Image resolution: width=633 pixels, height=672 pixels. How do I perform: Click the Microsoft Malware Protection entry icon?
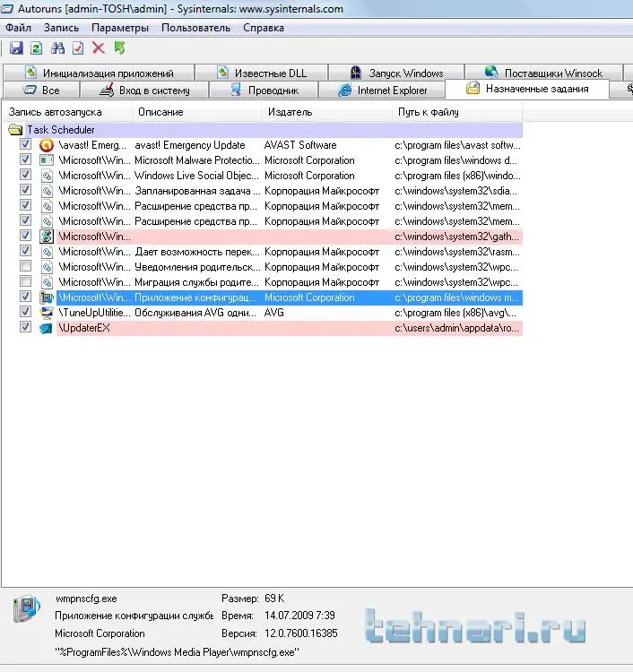[47, 160]
